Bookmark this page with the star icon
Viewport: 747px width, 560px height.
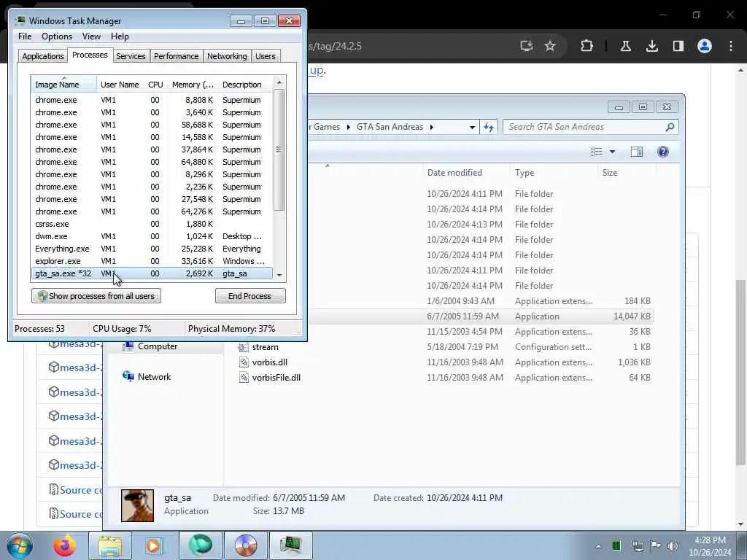(x=550, y=46)
